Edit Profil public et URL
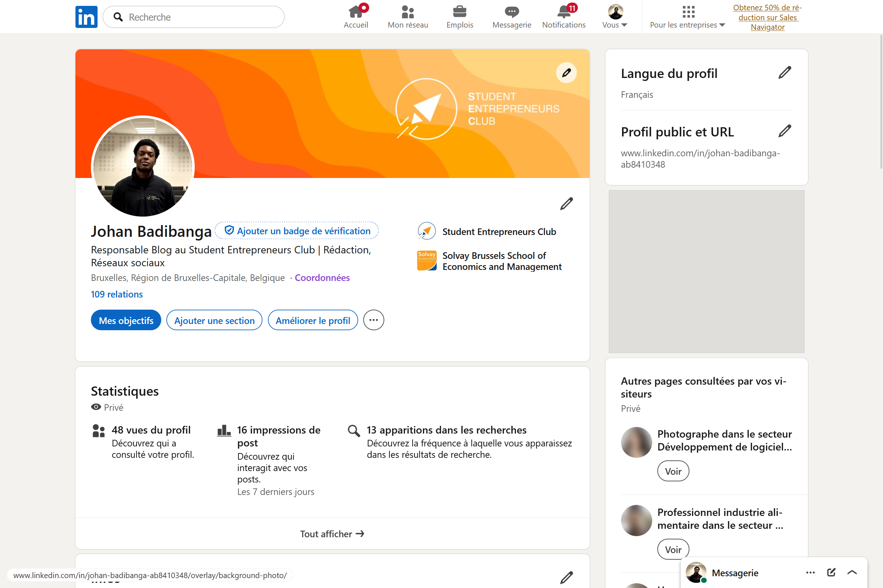883x588 pixels. coord(784,131)
